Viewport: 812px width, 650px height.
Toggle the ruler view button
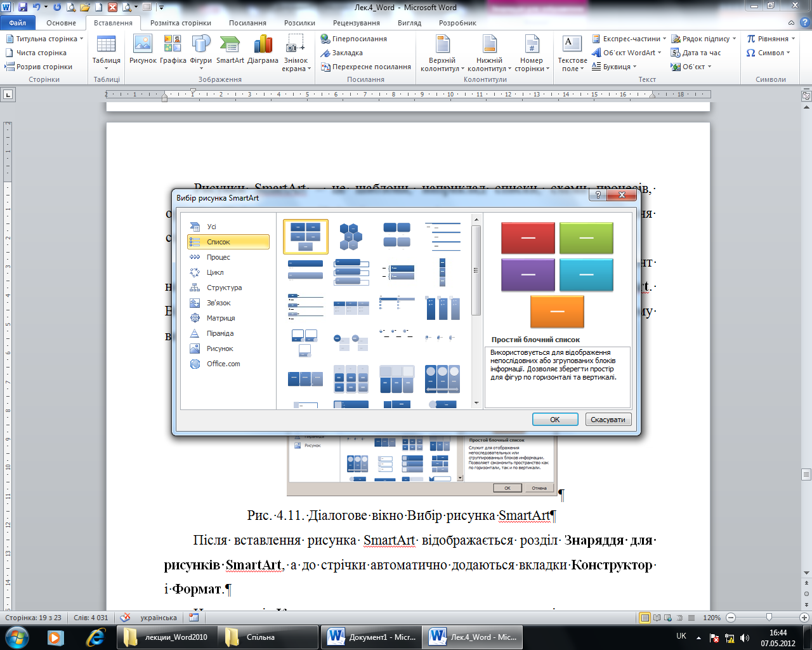pyautogui.click(x=806, y=96)
